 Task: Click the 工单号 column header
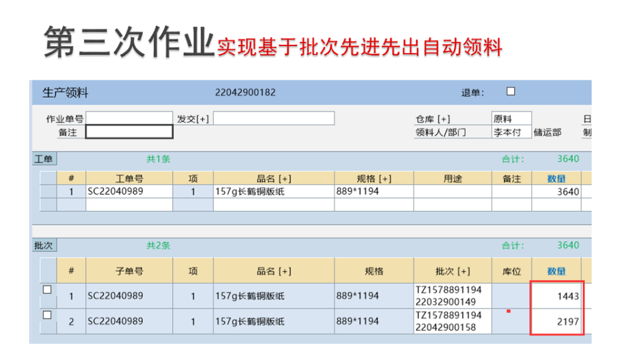(x=129, y=179)
